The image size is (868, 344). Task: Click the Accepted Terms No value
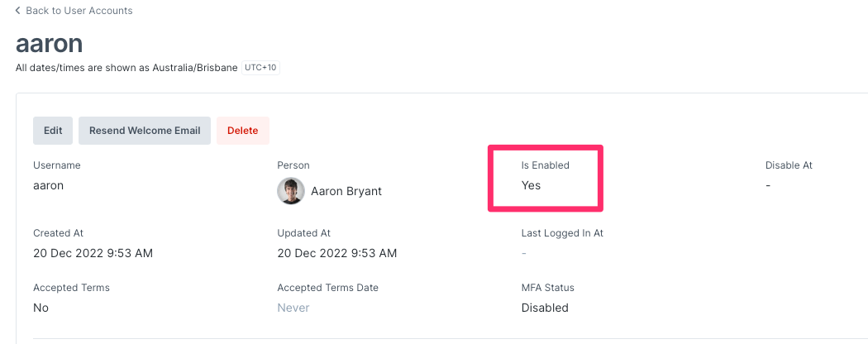tap(41, 308)
